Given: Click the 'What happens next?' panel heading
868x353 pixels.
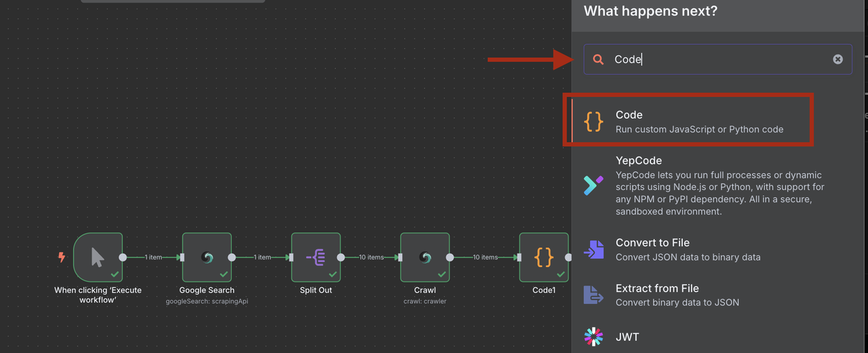Looking at the screenshot, I should [x=650, y=11].
